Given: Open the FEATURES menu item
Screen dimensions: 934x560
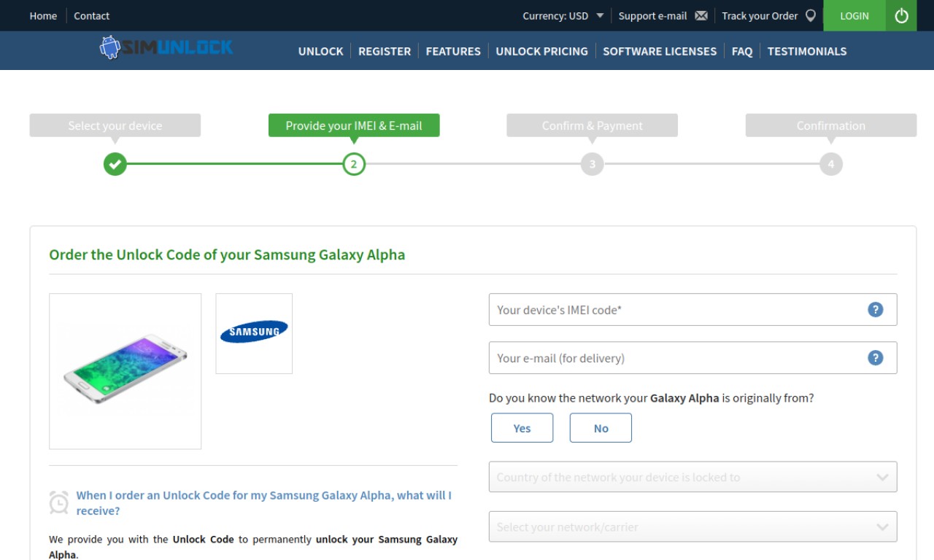Looking at the screenshot, I should (453, 51).
